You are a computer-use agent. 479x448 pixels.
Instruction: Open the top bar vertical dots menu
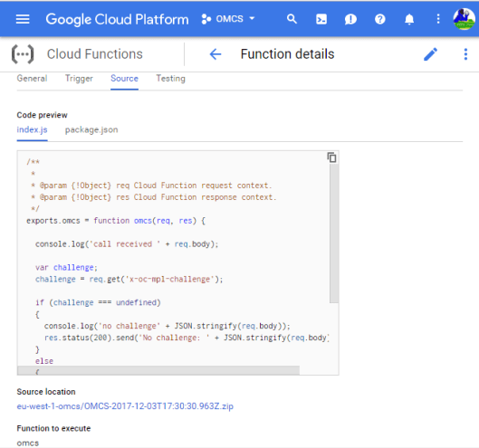(x=438, y=19)
